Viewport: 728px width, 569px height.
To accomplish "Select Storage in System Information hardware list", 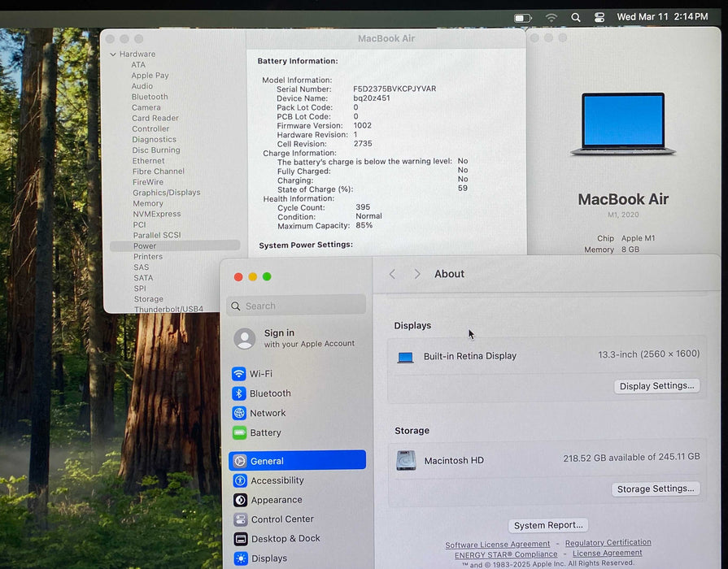I will (x=149, y=299).
